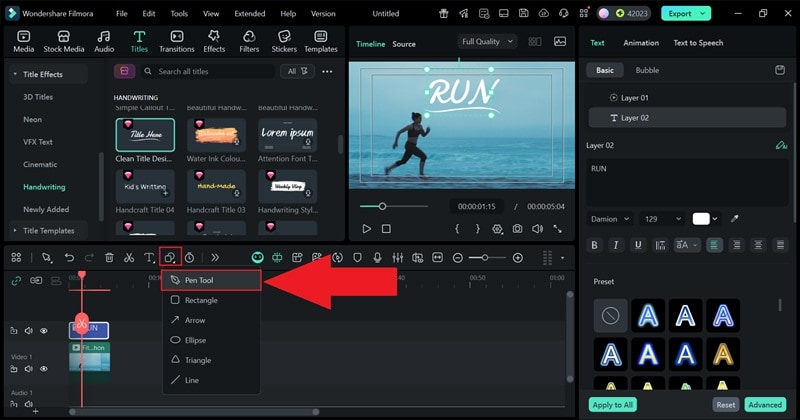This screenshot has width=800, height=420.
Task: Click the timeline zoom slider
Action: [x=485, y=258]
